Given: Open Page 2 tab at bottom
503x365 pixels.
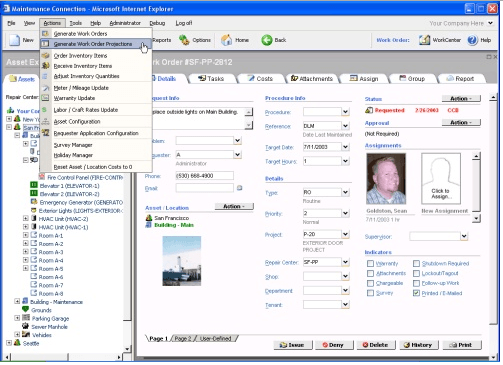Looking at the screenshot, I should click(183, 338).
